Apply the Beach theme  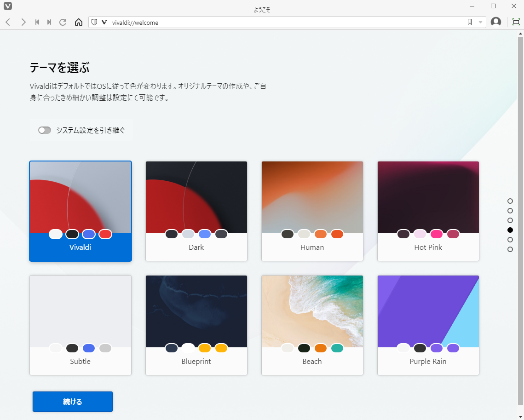(312, 325)
